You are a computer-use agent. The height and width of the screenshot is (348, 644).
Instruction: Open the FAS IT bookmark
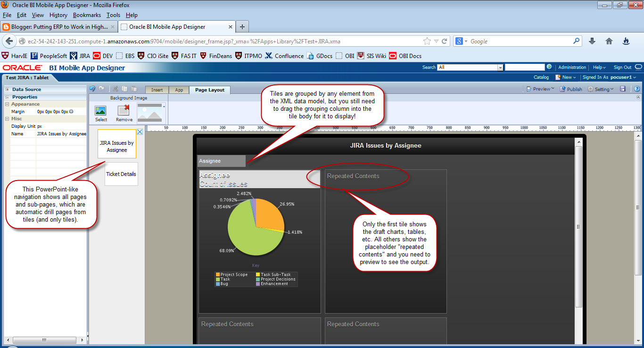pos(184,56)
